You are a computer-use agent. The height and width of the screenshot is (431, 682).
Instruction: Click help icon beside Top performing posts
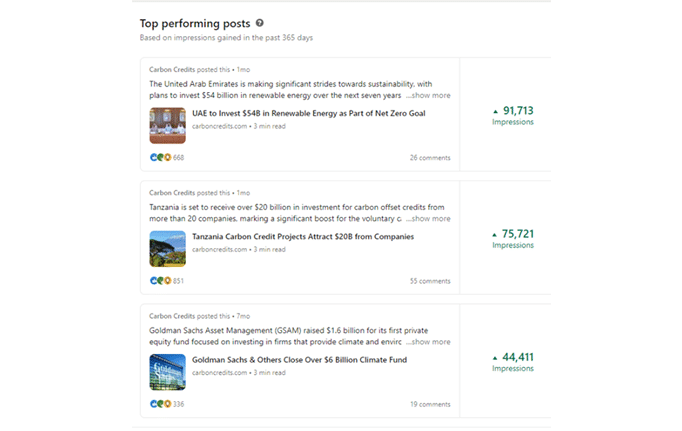point(260,22)
